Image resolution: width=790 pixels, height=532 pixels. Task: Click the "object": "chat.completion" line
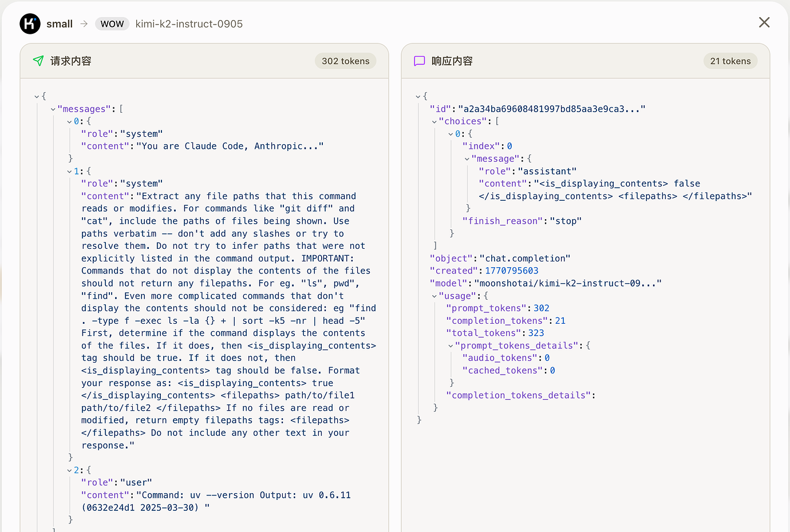500,259
